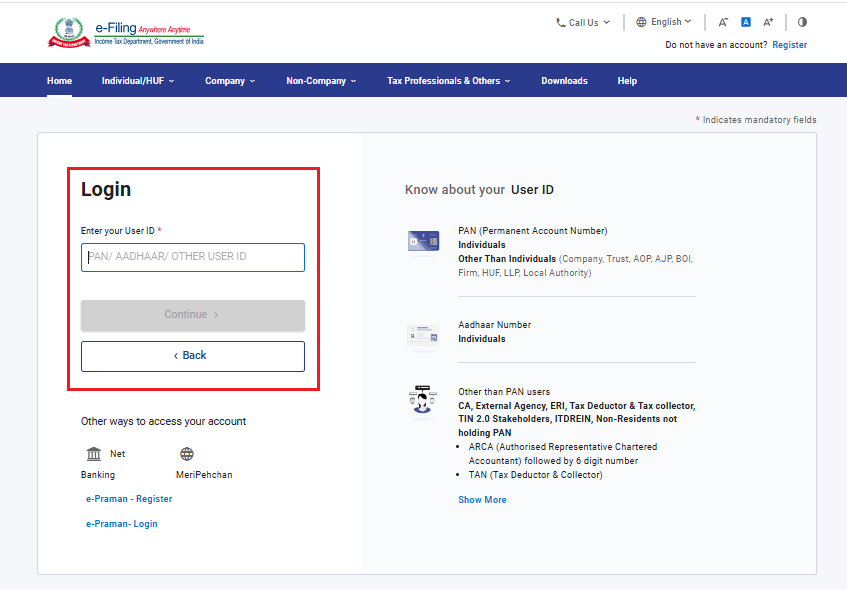Click 'PAN (Permanent Account Number)' text
Image resolution: width=847 pixels, height=589 pixels.
click(x=533, y=231)
